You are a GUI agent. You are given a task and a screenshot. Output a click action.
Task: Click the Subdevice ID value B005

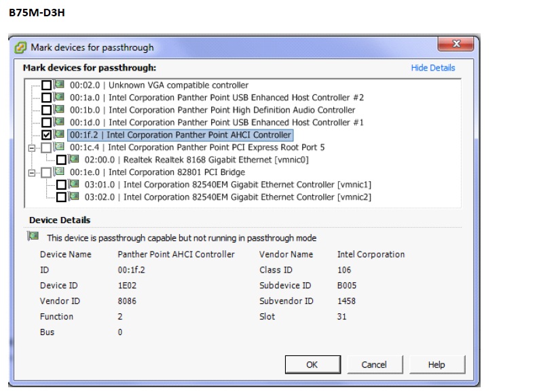347,286
